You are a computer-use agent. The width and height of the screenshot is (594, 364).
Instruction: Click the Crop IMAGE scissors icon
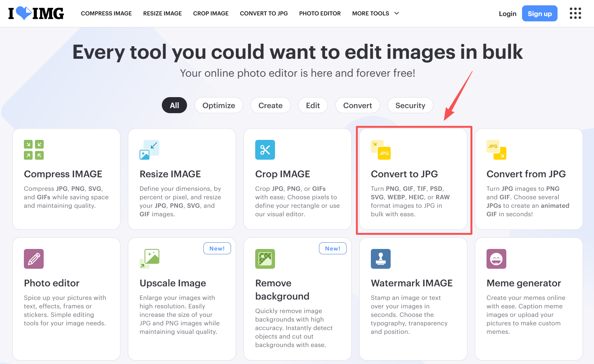pos(265,150)
